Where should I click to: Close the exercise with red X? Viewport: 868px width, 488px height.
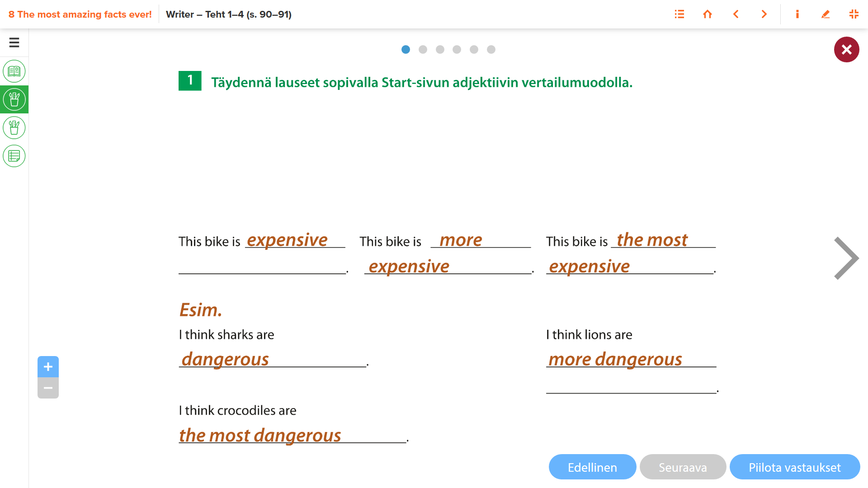pyautogui.click(x=846, y=50)
